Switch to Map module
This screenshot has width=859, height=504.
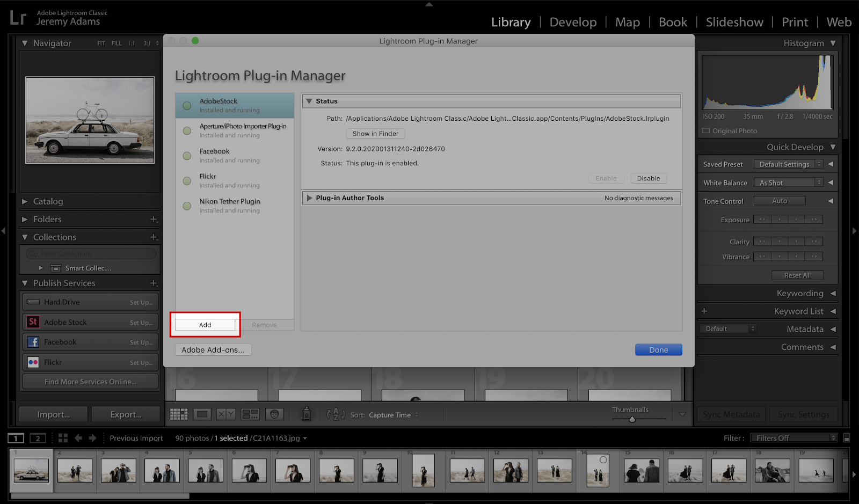point(628,22)
